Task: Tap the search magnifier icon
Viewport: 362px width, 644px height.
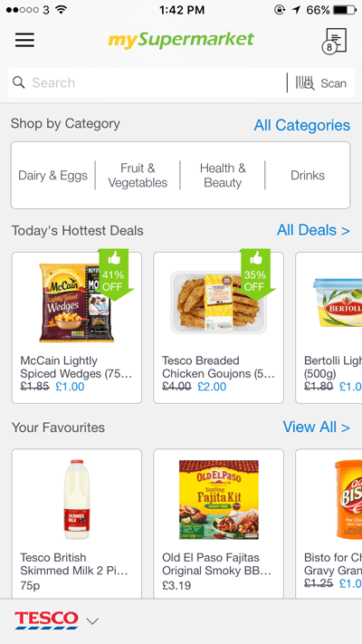Action: (18, 82)
